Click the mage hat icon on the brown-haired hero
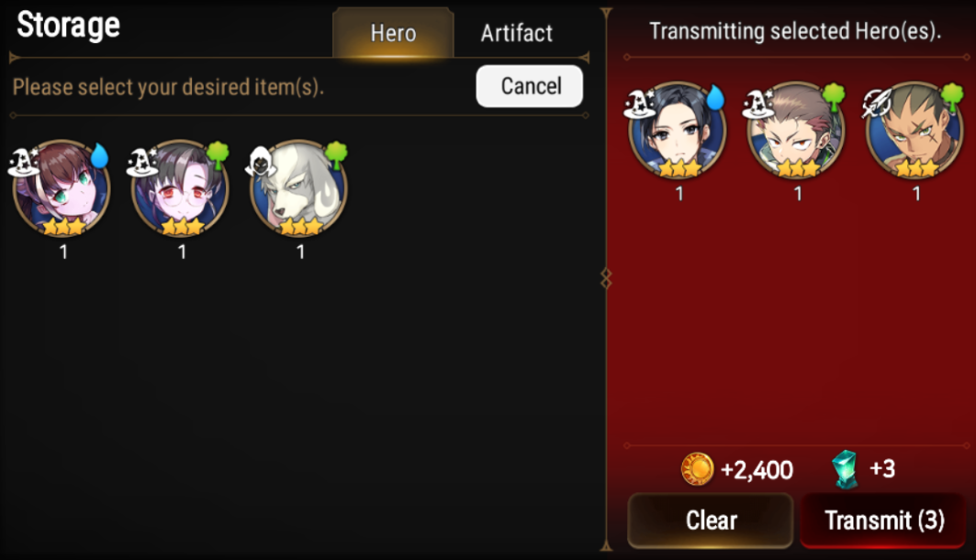976x560 pixels. [22, 162]
